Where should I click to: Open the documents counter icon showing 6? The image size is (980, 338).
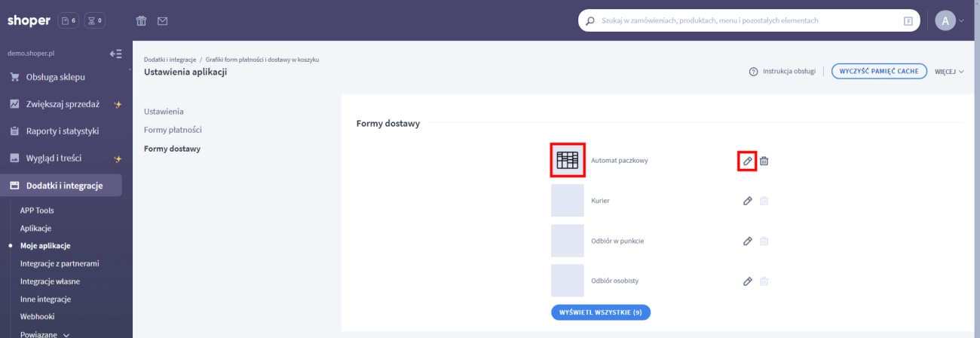pyautogui.click(x=68, y=21)
